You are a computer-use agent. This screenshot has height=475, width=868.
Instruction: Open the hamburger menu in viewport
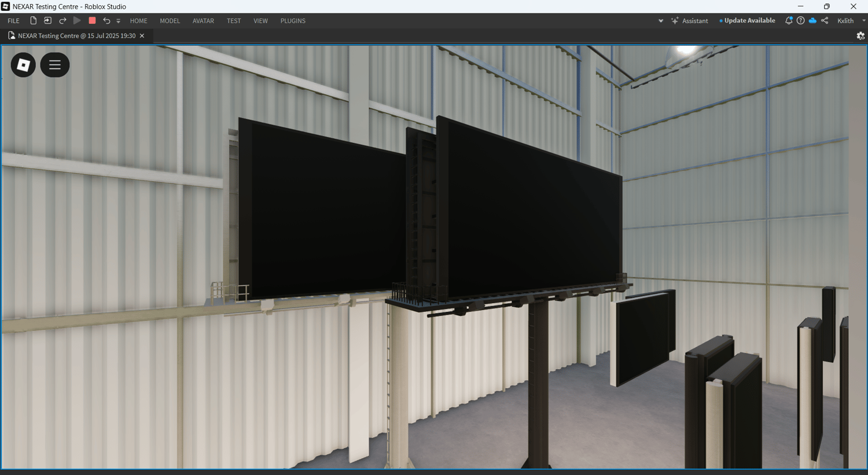click(x=55, y=65)
